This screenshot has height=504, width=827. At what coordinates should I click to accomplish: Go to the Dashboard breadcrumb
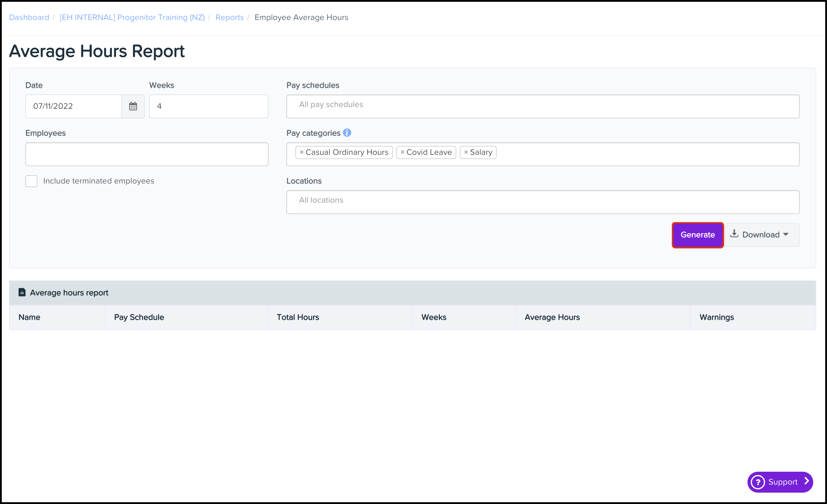tap(29, 17)
